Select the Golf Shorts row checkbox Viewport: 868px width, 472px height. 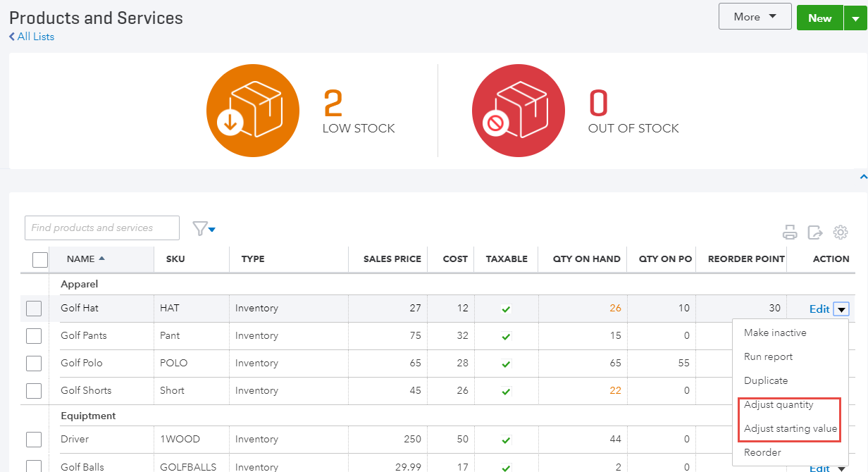[34, 391]
